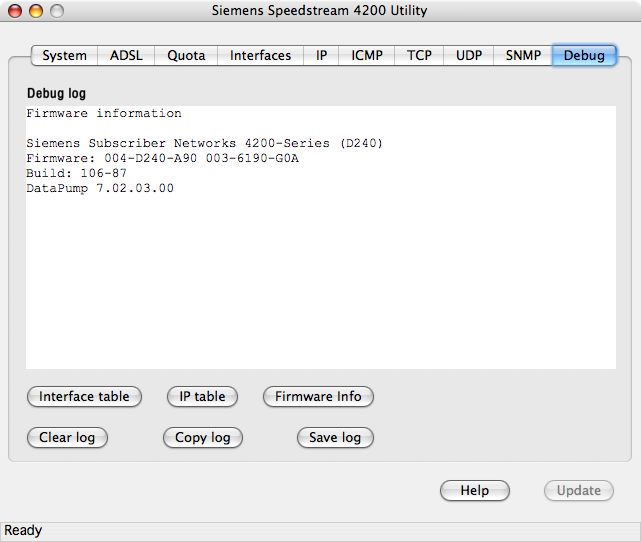Click the Siemens Speedstream 4200 Utility title
The height and width of the screenshot is (542, 641).
(x=319, y=10)
